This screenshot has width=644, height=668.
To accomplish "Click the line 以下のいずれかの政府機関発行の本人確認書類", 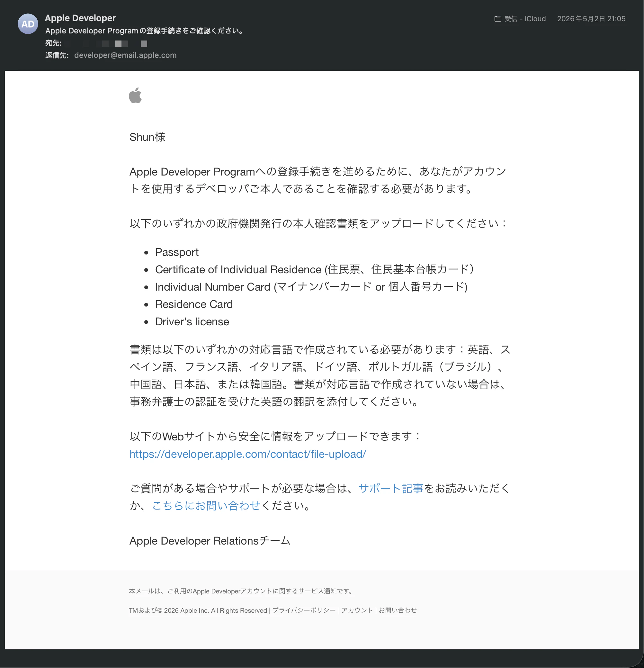I will (318, 223).
